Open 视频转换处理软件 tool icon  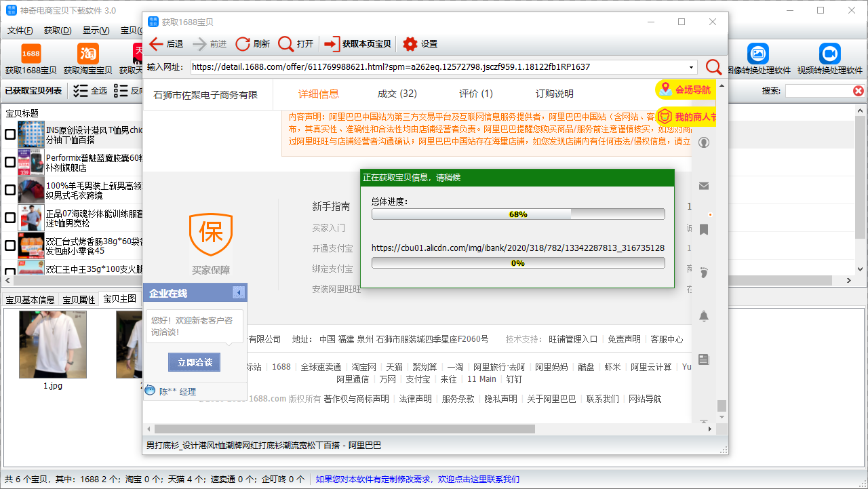pos(829,54)
